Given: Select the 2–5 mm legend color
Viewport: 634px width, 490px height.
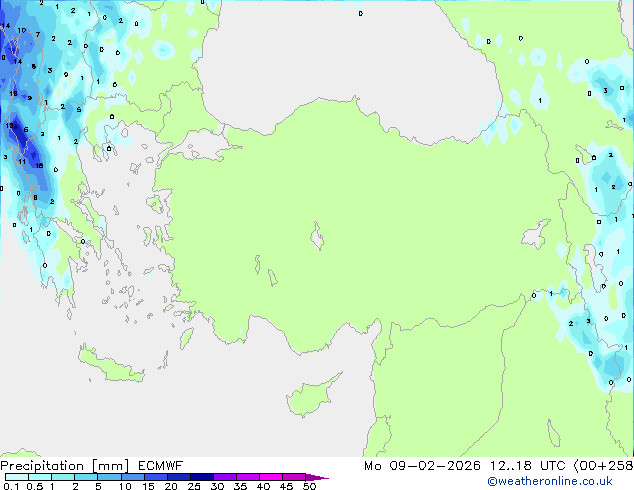Looking at the screenshot, I should 86,477.
